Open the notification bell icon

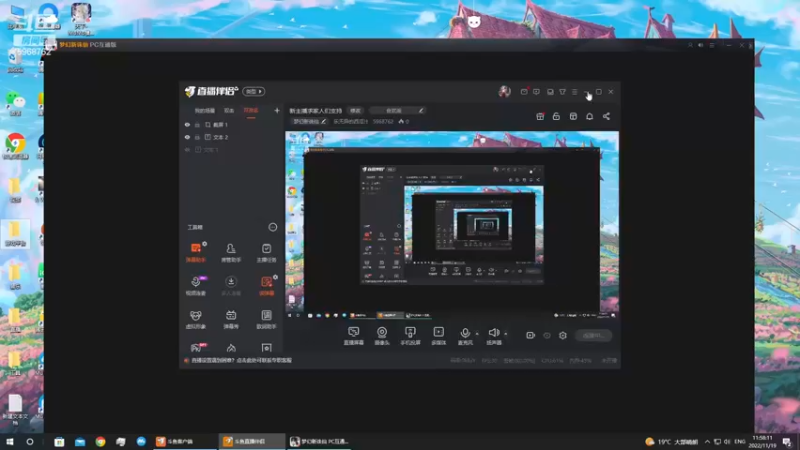589,116
